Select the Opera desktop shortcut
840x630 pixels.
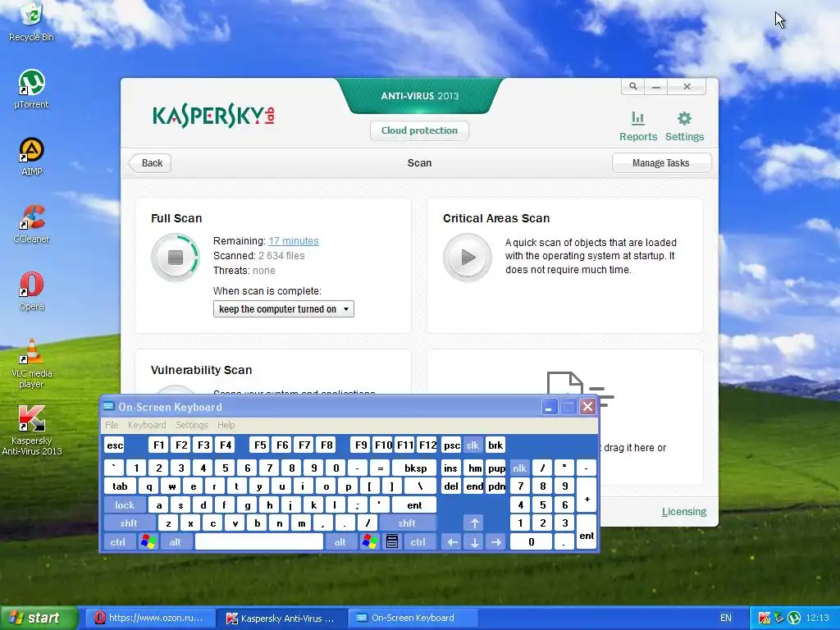coord(32,291)
